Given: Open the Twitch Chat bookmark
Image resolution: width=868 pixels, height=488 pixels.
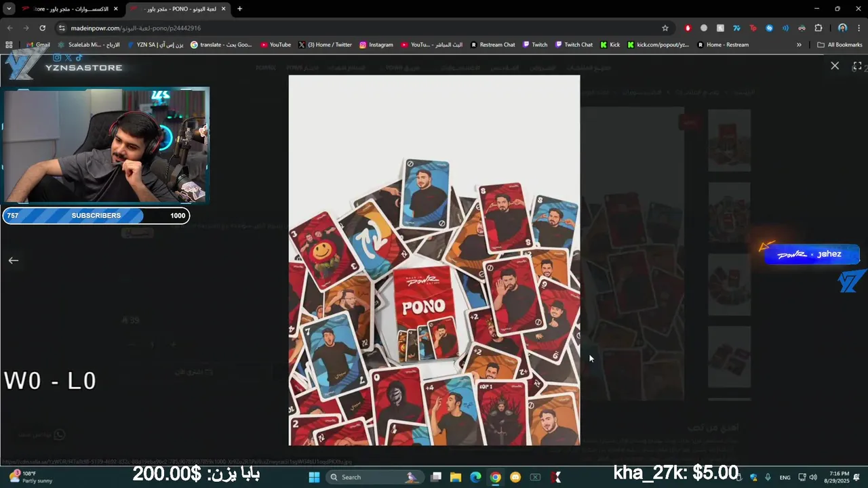Looking at the screenshot, I should 574,45.
